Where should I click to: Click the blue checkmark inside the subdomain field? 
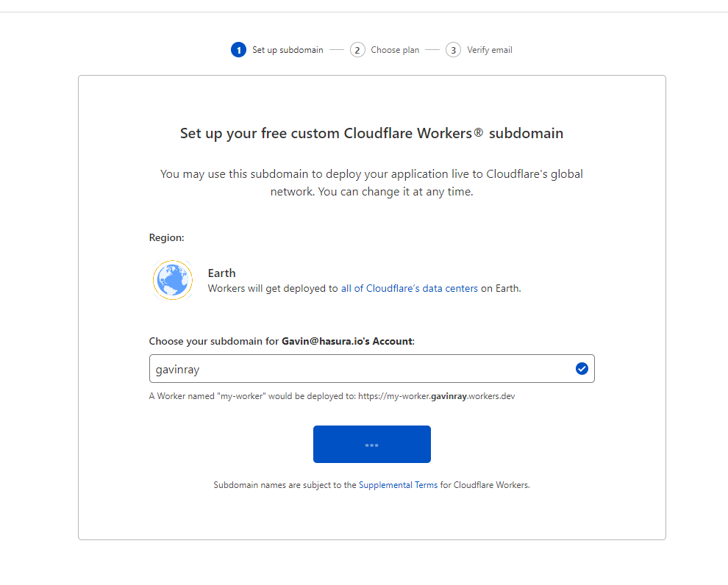tap(582, 368)
